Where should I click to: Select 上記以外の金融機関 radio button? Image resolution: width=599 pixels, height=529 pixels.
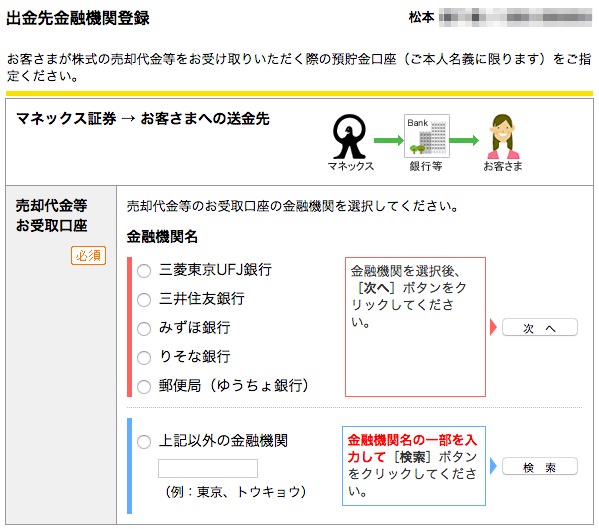point(144,442)
